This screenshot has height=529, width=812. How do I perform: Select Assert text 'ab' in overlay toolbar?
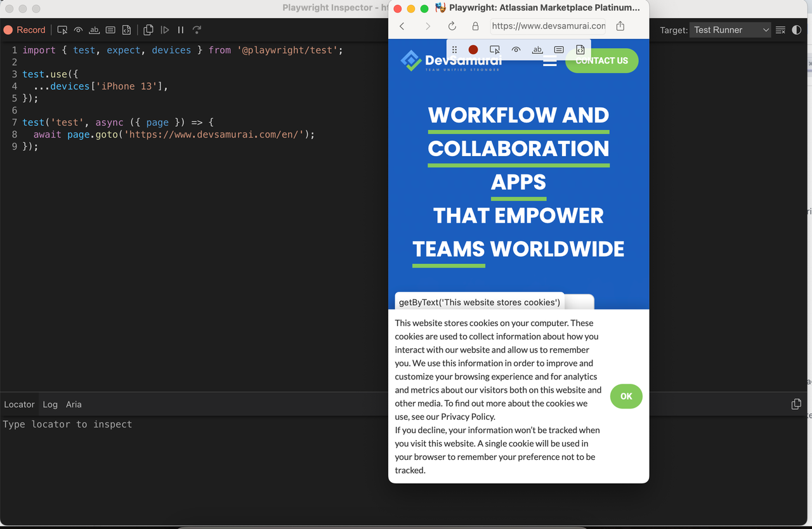click(x=537, y=49)
